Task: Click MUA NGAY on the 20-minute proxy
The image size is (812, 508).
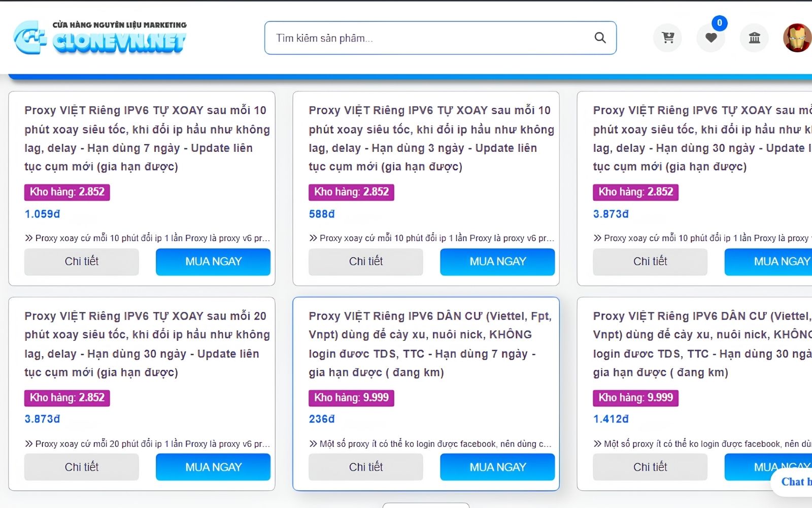Action: coord(213,467)
